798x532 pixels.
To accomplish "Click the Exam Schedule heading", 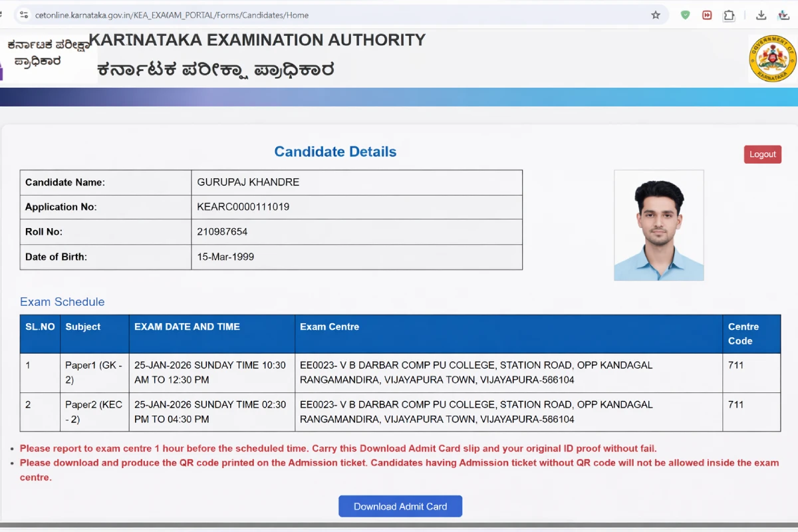I will coord(62,302).
